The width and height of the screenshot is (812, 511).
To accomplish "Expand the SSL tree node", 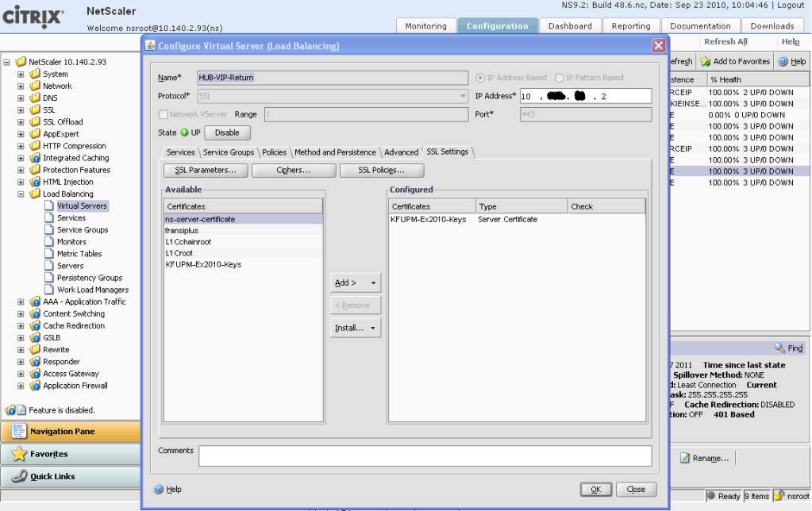I will coord(21,109).
